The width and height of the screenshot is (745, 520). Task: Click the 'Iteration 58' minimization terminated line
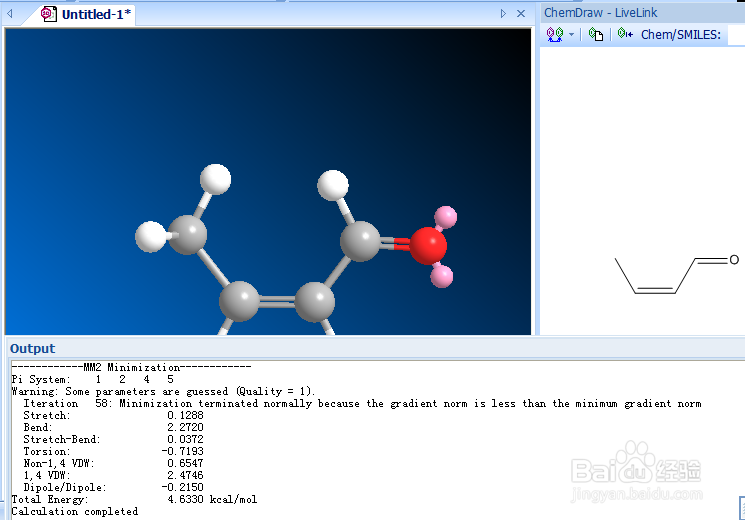point(362,404)
